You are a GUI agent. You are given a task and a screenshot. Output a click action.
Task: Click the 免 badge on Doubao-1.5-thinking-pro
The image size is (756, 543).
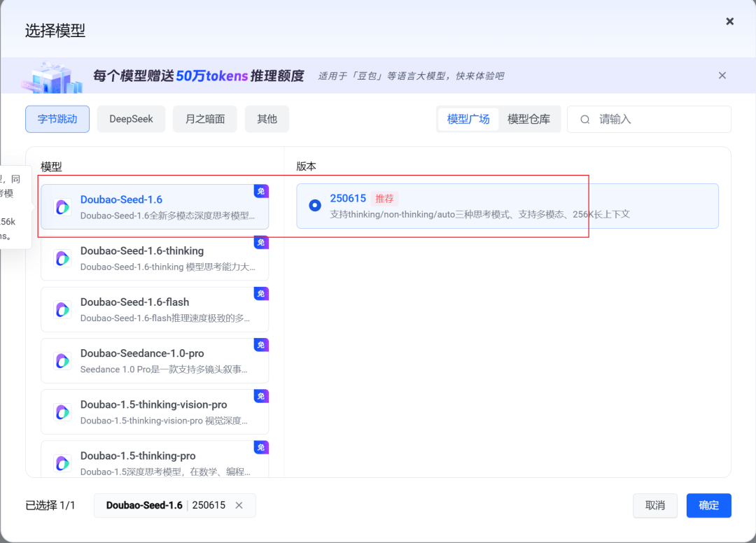pos(261,448)
